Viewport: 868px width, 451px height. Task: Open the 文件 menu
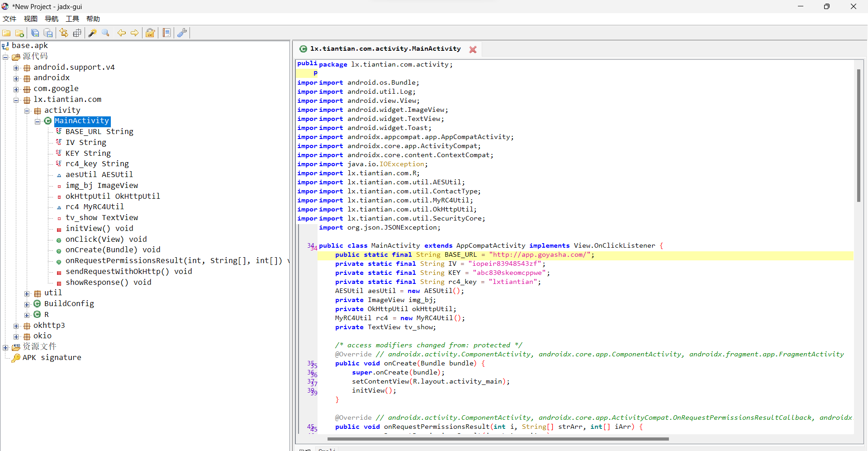(9, 19)
